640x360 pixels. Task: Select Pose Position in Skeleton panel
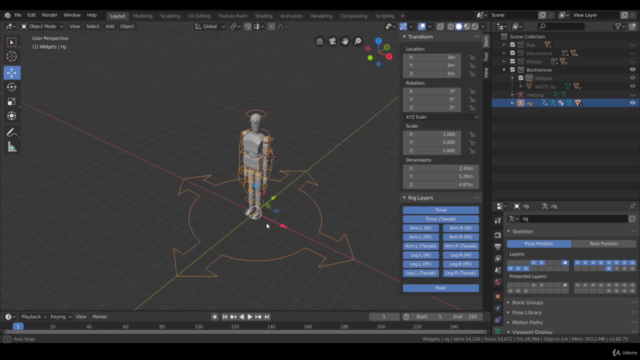point(539,244)
